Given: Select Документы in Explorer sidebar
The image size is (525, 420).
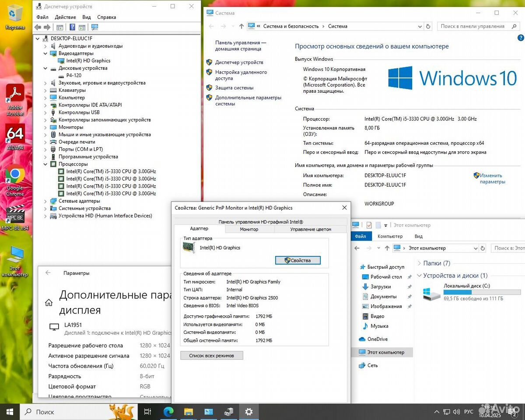Looking at the screenshot, I should (x=383, y=297).
